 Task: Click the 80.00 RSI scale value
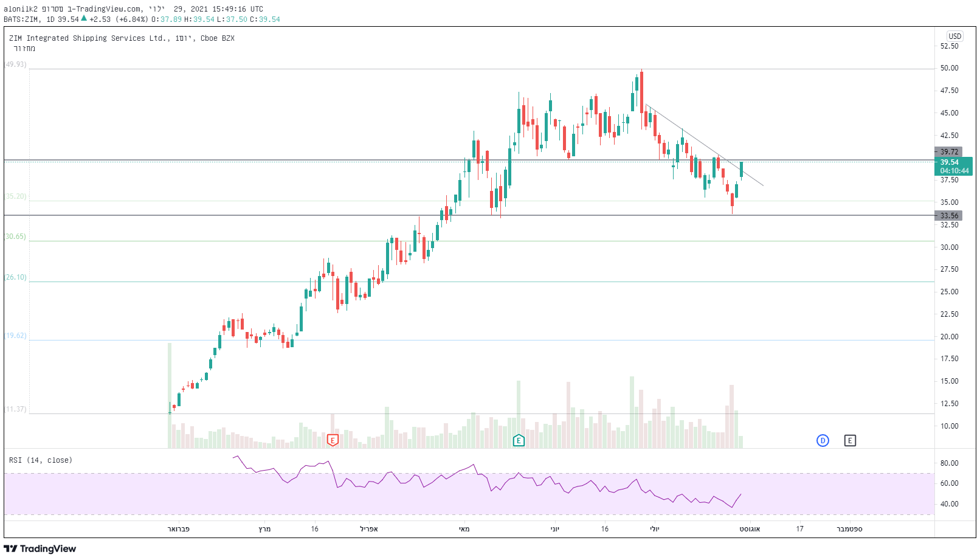click(950, 463)
